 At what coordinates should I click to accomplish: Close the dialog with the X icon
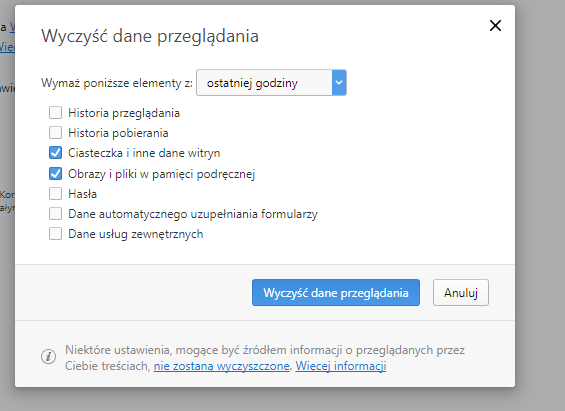(495, 26)
